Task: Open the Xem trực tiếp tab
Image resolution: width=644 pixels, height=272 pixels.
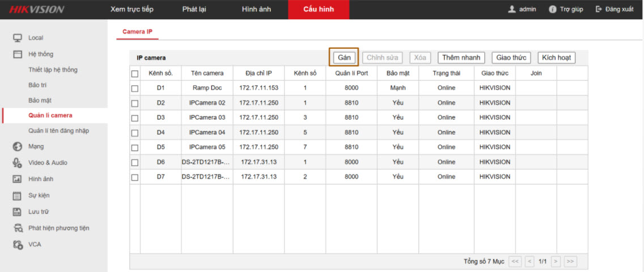Action: pos(132,10)
